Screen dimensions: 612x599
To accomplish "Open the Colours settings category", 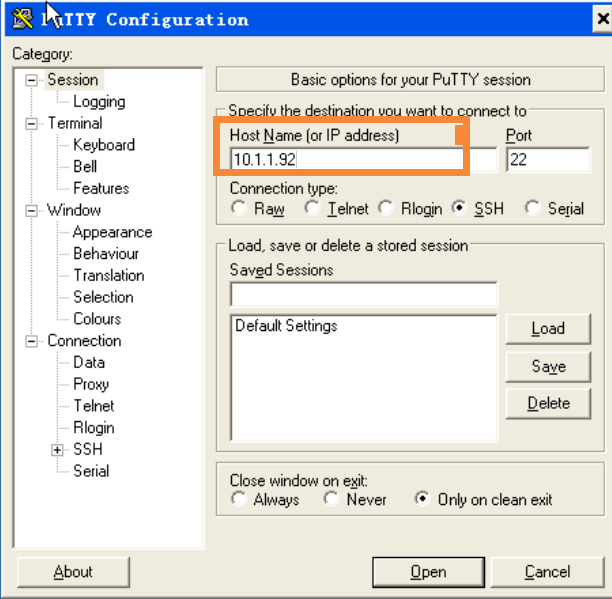I will tap(97, 319).
